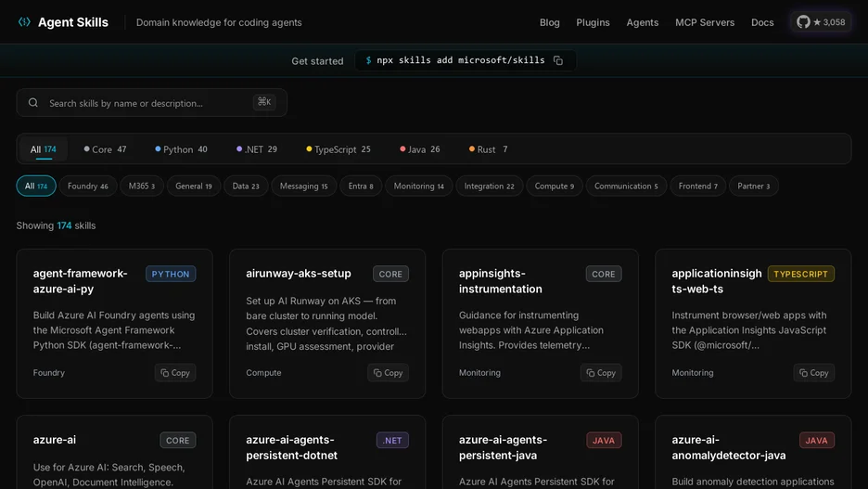Toggle the Partner 3 category chip

pyautogui.click(x=754, y=187)
